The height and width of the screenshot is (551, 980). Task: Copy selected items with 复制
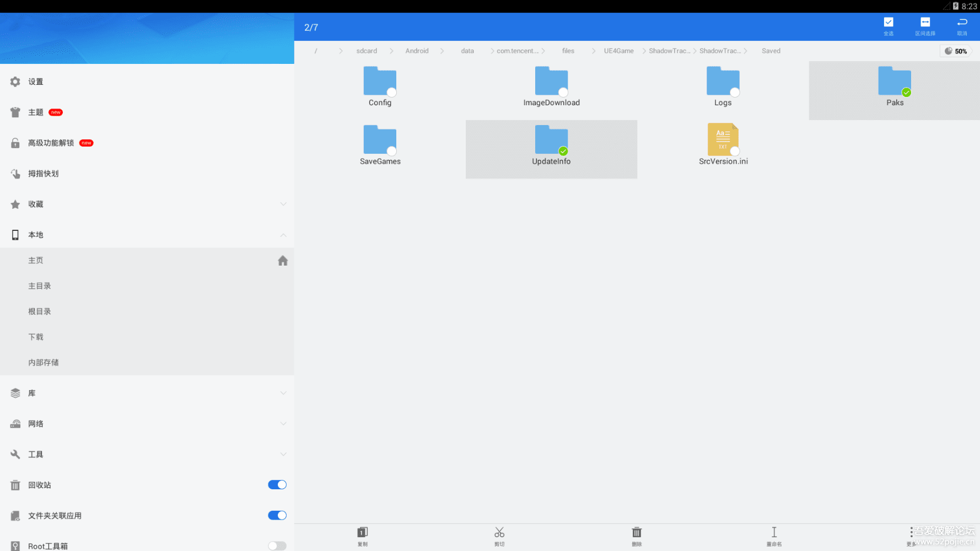point(362,536)
